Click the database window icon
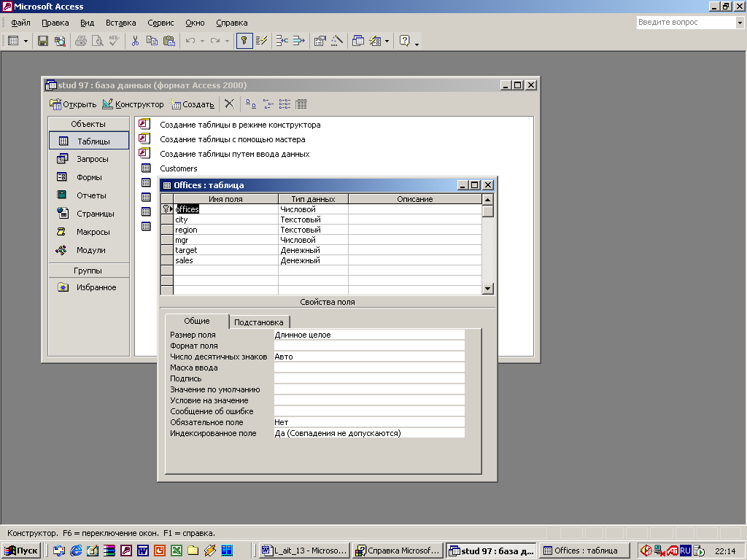 (x=357, y=41)
